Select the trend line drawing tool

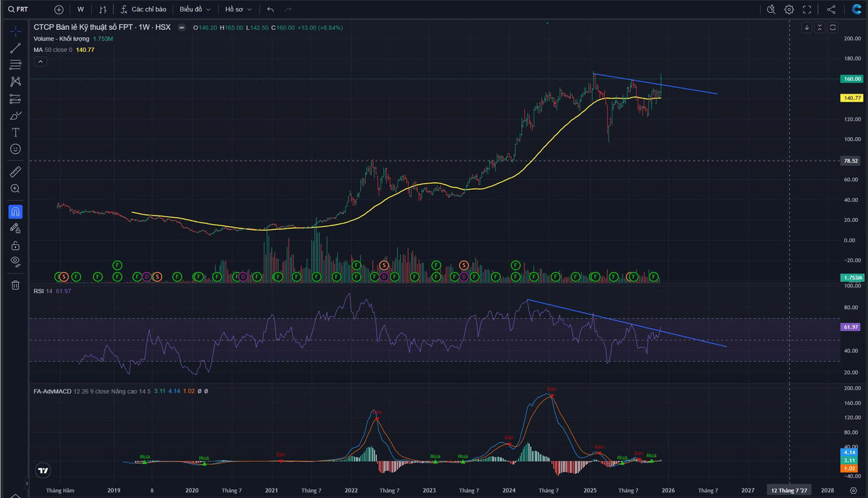coord(15,48)
